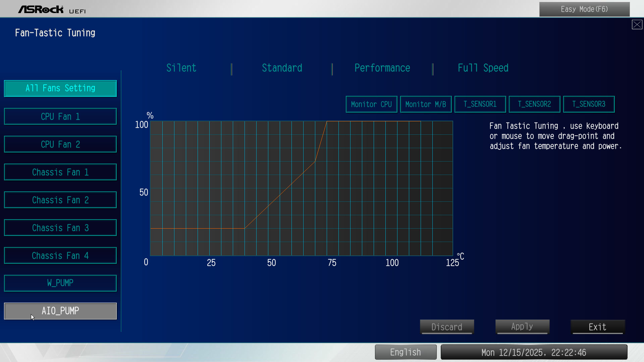Apply the Silent fan preset
The image size is (644, 362).
[181, 68]
